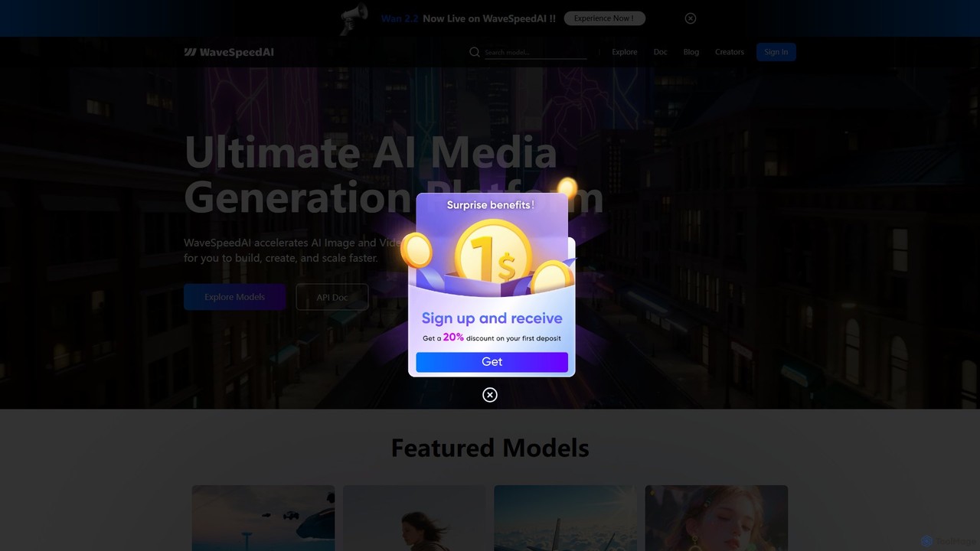Open the API Doc button

coord(332,297)
